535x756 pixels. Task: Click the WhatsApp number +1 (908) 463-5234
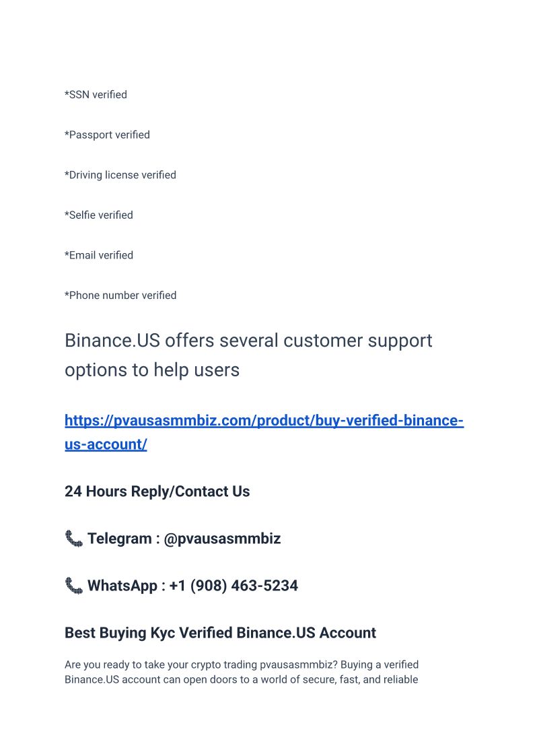pos(234,586)
